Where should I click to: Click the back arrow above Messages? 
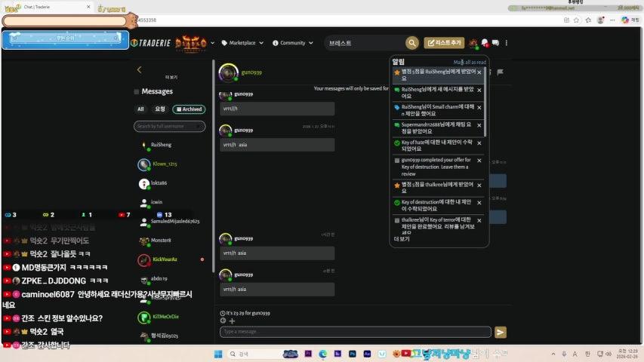click(x=139, y=70)
